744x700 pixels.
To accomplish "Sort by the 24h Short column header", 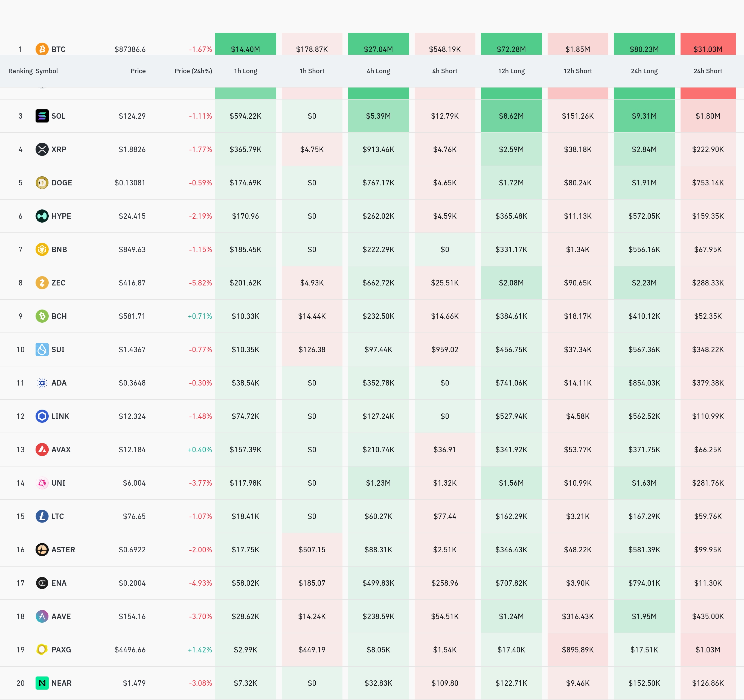I will point(707,71).
